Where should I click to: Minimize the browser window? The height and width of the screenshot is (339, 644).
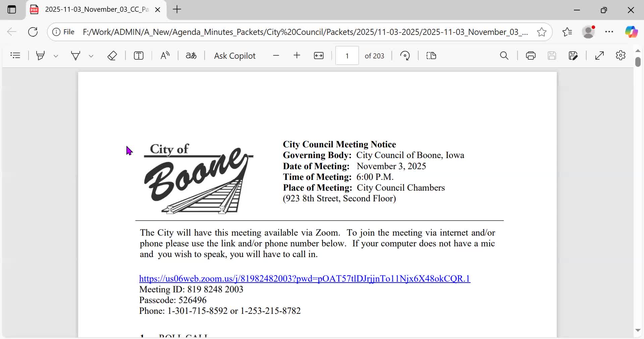click(577, 10)
